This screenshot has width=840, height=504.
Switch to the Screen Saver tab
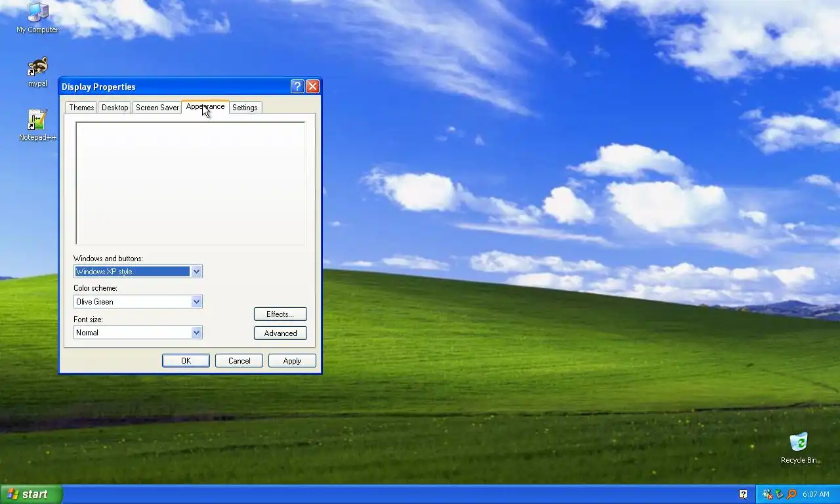(x=157, y=108)
